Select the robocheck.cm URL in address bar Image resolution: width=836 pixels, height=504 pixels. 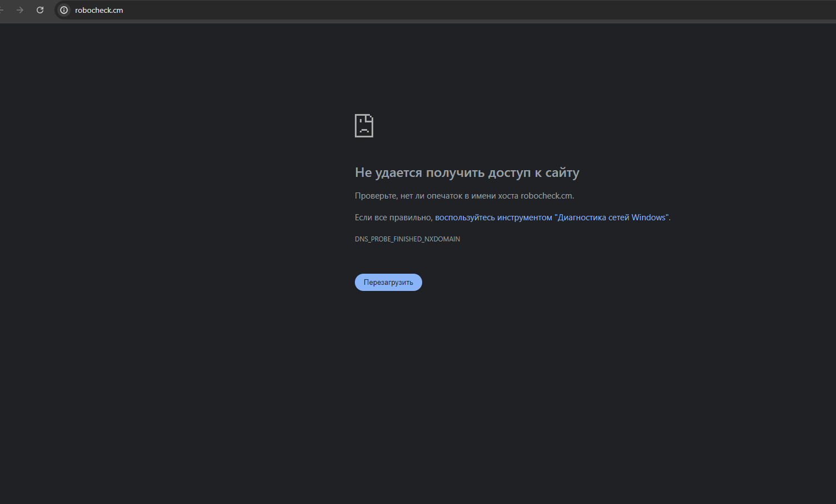99,10
